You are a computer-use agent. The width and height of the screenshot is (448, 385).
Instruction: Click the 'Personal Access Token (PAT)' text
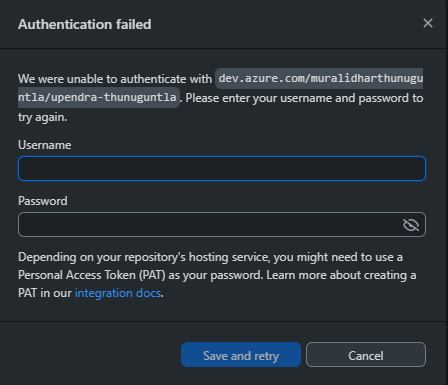[92, 275]
